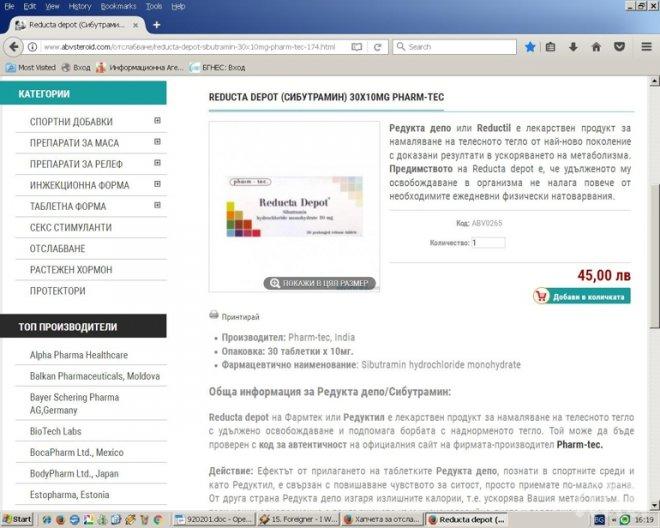Screen dimensions: 660x528
Task: Close the Reducta depot browser tab
Action: 135,25
